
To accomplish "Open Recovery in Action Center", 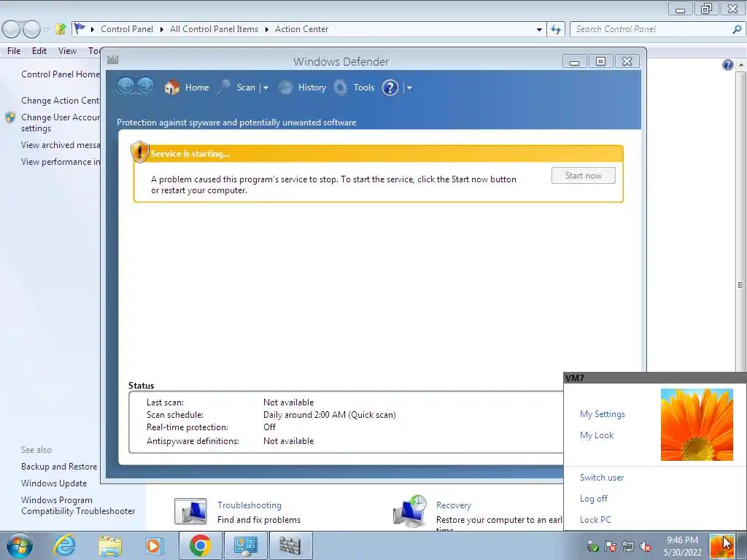I will tap(454, 505).
